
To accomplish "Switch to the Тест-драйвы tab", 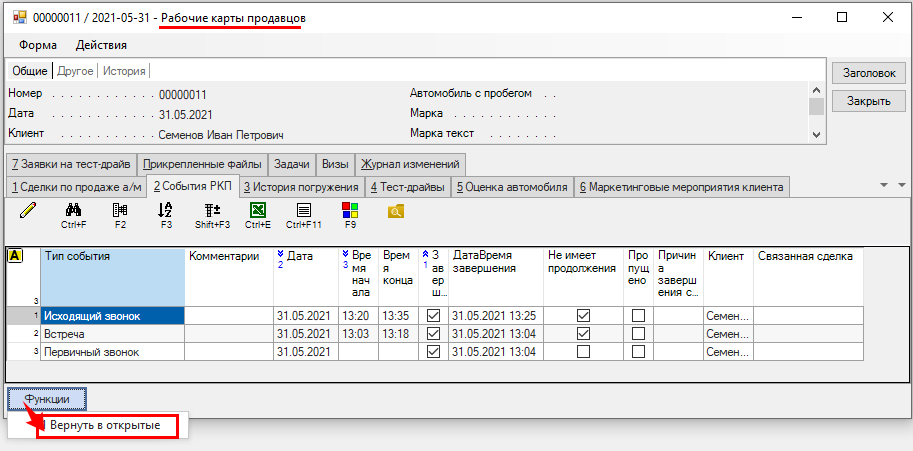I will (408, 187).
